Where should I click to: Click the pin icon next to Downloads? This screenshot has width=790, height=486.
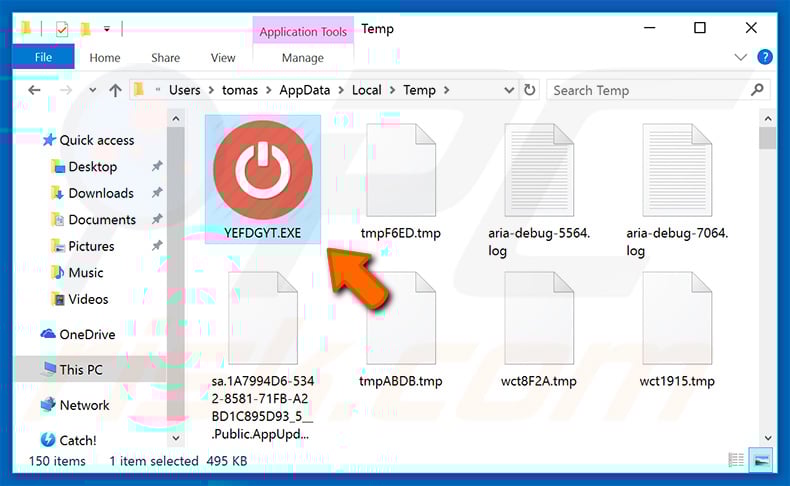tap(157, 192)
